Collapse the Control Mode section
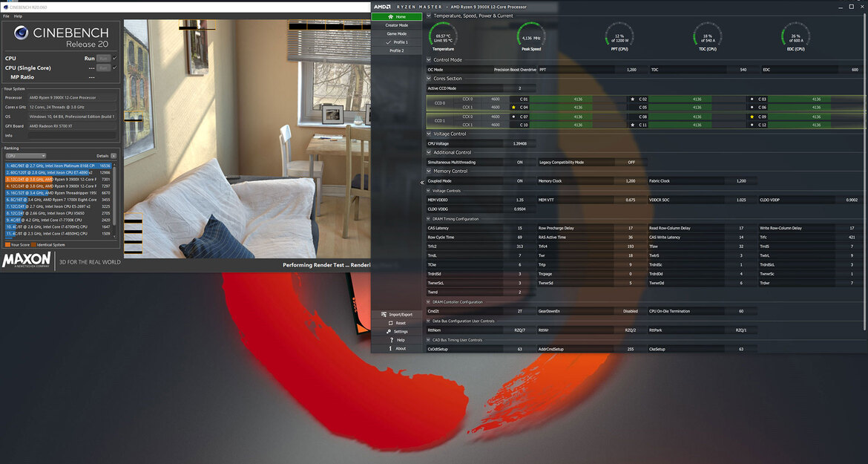The width and height of the screenshot is (868, 464). coord(429,60)
